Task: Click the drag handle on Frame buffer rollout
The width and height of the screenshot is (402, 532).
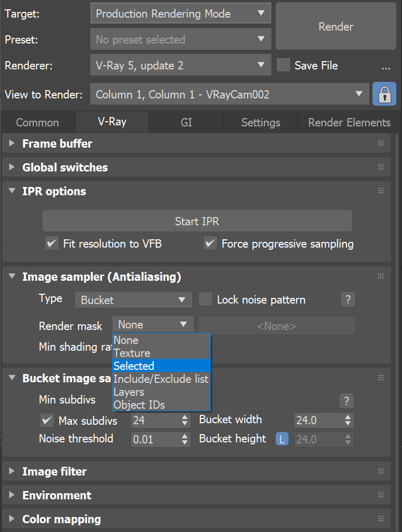Action: pos(381,143)
